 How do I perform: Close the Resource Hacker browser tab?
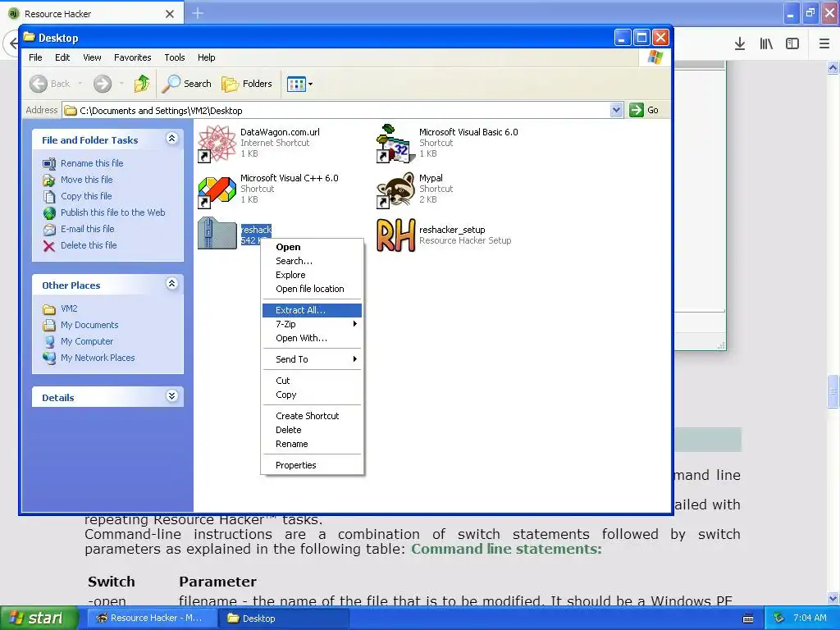169,14
